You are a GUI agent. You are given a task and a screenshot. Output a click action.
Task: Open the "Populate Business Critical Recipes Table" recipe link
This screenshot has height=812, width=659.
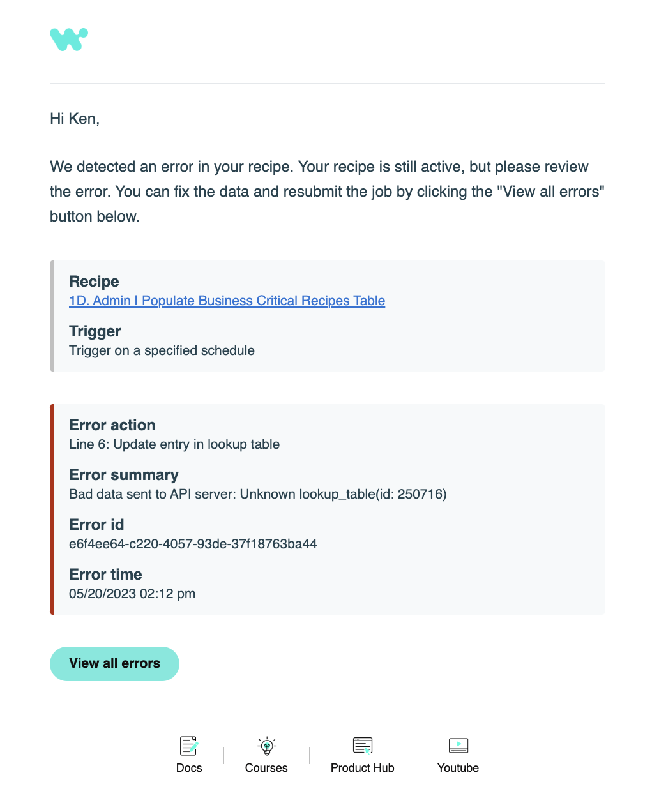click(227, 301)
